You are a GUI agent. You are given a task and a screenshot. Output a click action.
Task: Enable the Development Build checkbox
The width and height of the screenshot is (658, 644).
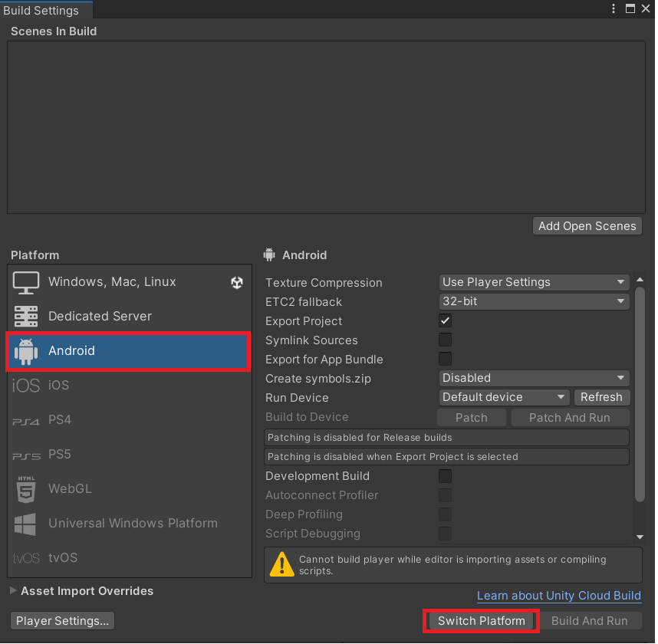click(x=446, y=476)
